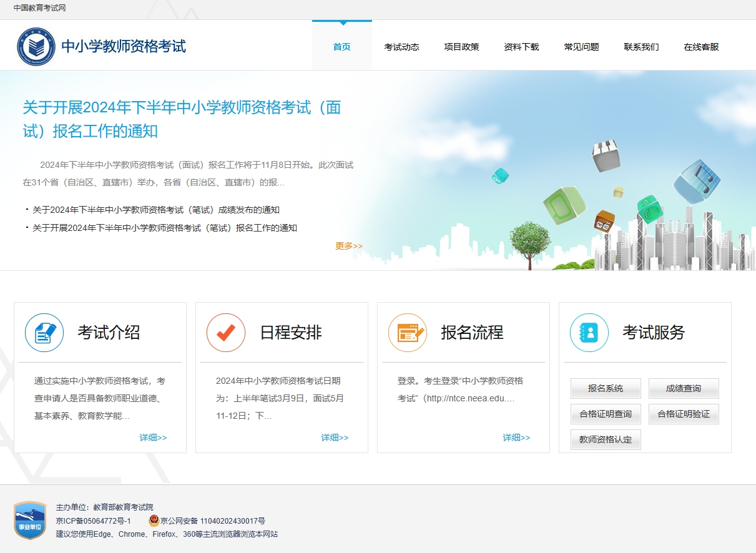This screenshot has height=553, width=756.
Task: Open the 教师资格认定 service
Action: pos(605,439)
